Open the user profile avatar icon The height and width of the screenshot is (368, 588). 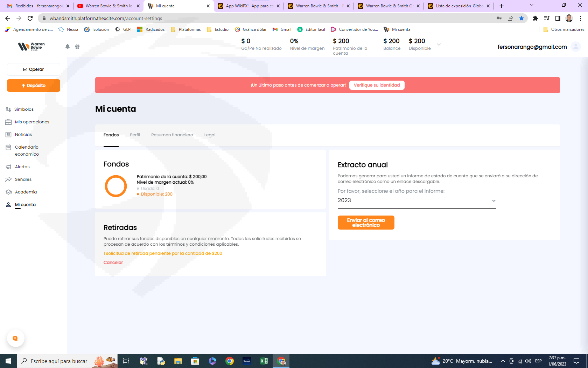coord(575,46)
